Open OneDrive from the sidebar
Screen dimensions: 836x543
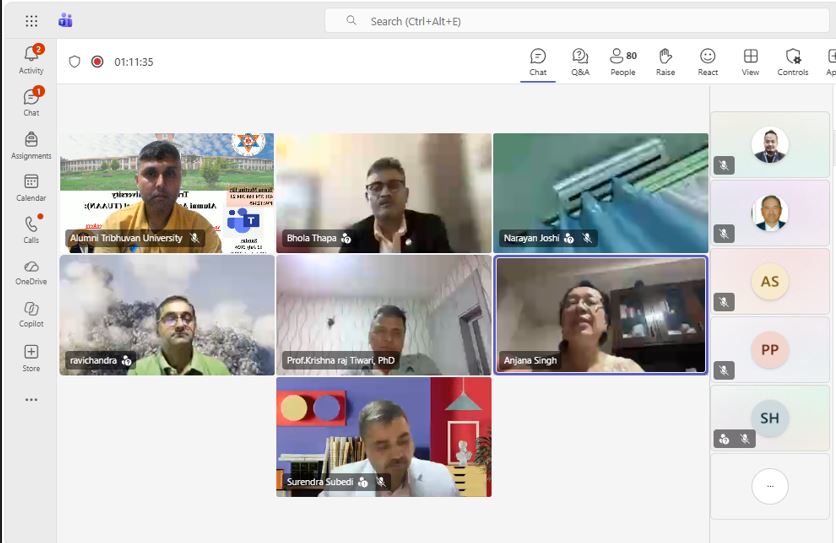click(31, 272)
